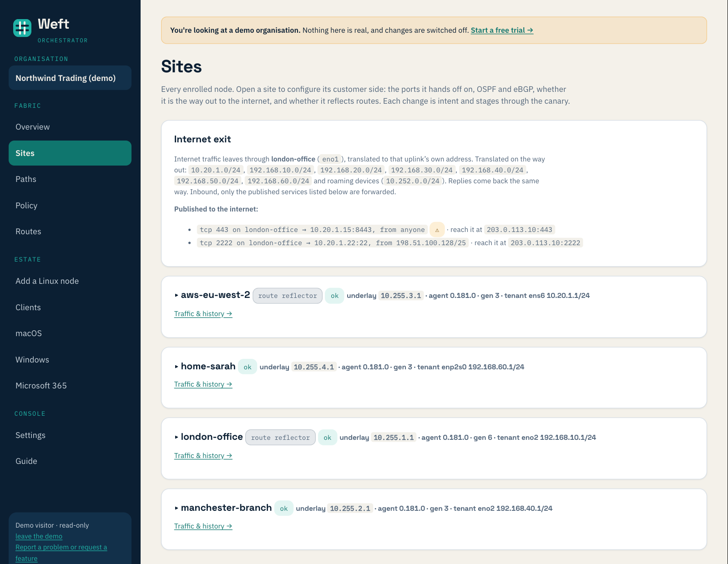The width and height of the screenshot is (728, 564).
Task: Open the Clients page
Action: [x=70, y=307]
